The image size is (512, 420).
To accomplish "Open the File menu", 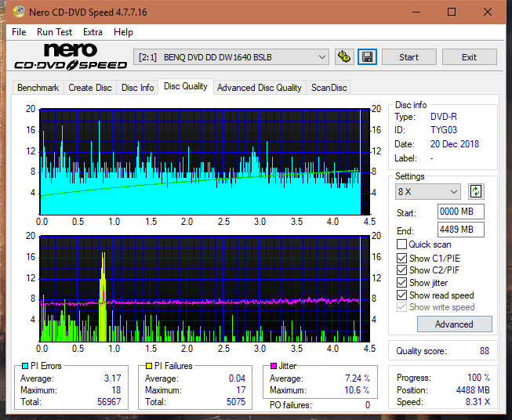I will (x=19, y=32).
